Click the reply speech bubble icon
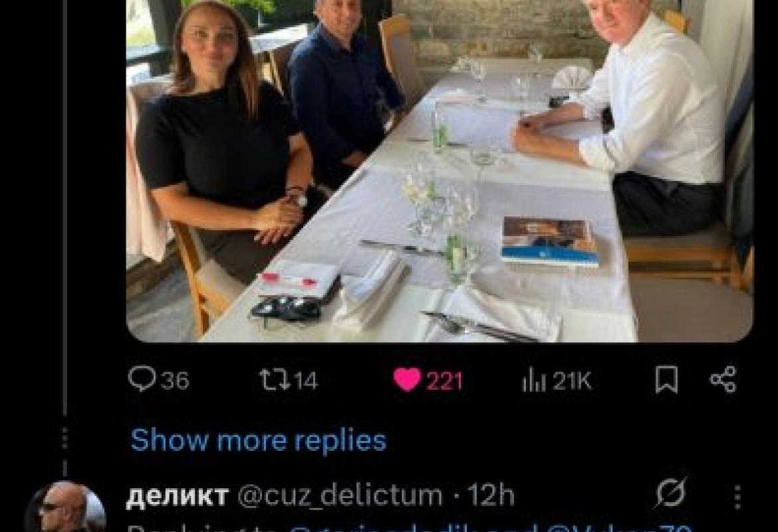Viewport: 778px width, 532px height. pyautogui.click(x=141, y=380)
